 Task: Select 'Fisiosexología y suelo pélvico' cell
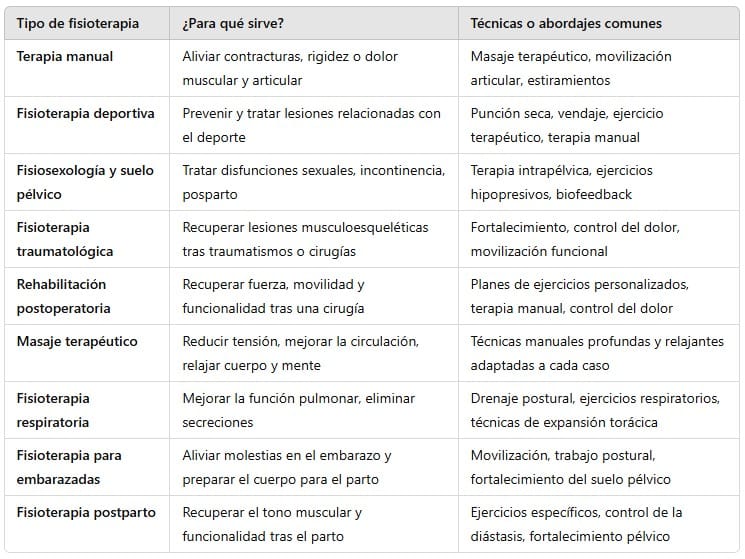85,182
